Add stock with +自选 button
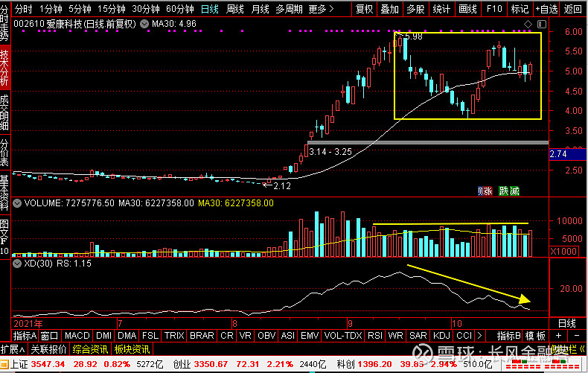588x373 pixels. [546, 9]
